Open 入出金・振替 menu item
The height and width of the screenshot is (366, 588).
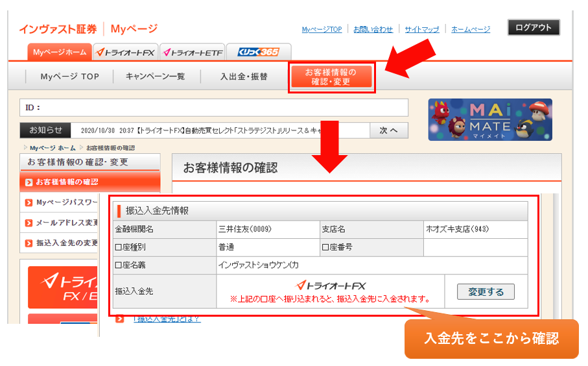244,77
